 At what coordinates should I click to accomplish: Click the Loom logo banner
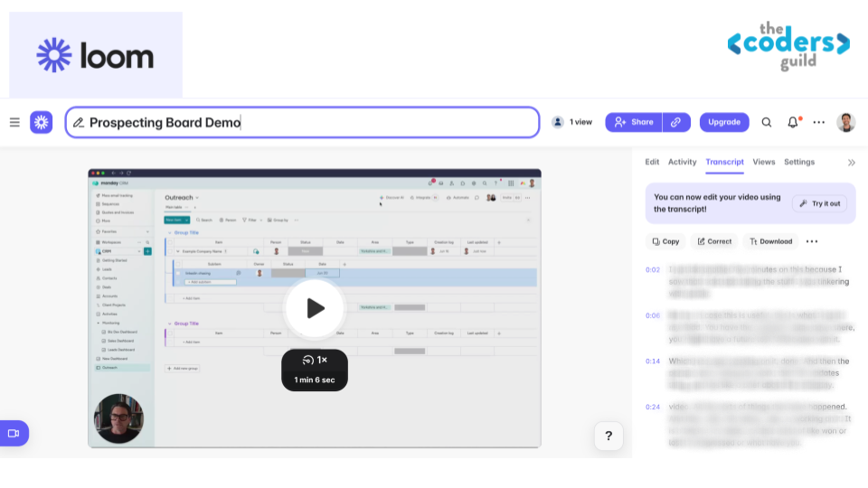pos(96,55)
